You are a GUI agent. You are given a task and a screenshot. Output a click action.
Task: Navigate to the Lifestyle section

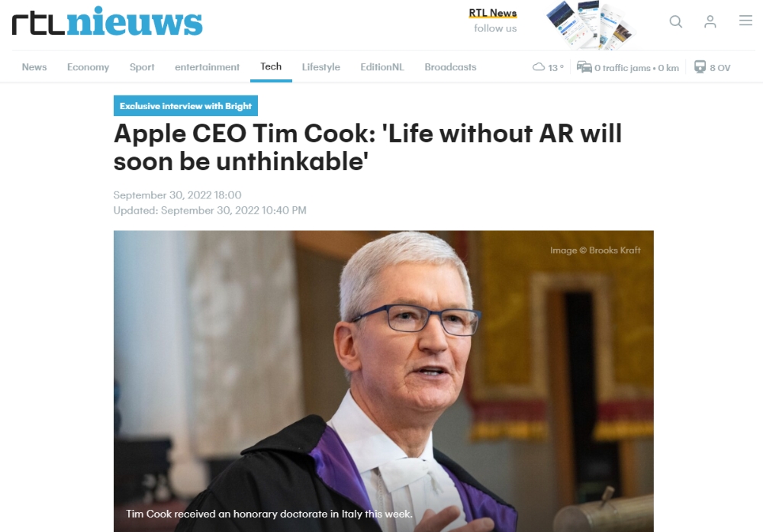[x=321, y=67]
